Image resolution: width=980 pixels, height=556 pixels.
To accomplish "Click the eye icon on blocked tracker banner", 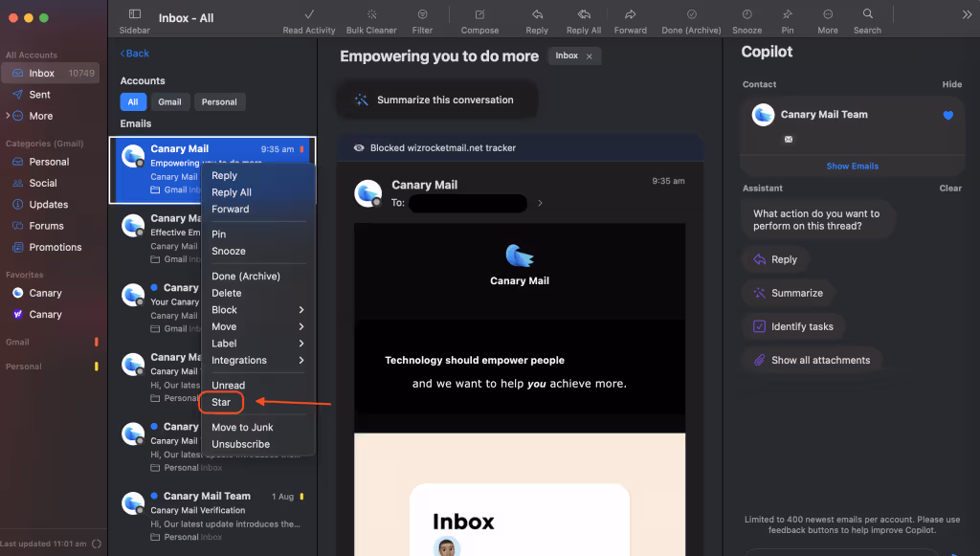I will tap(359, 148).
